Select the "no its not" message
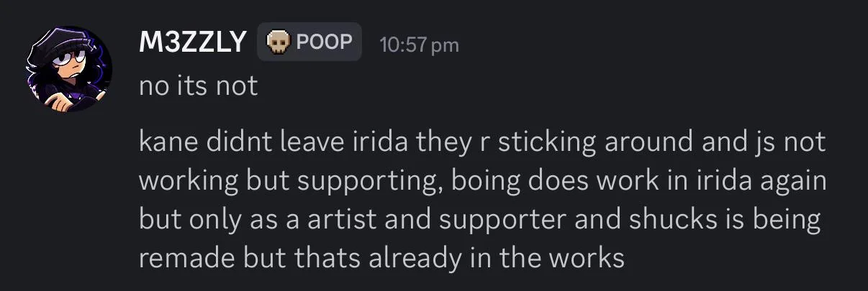 click(198, 86)
